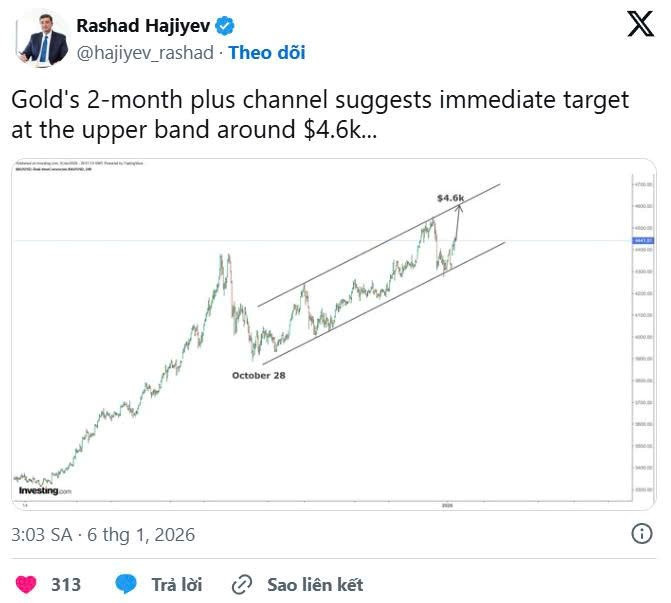671x603 pixels.
Task: Click the blue current price tag on axis
Action: [642, 240]
